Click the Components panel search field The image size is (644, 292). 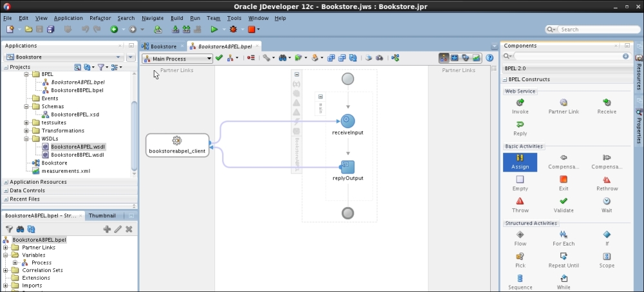coord(568,56)
